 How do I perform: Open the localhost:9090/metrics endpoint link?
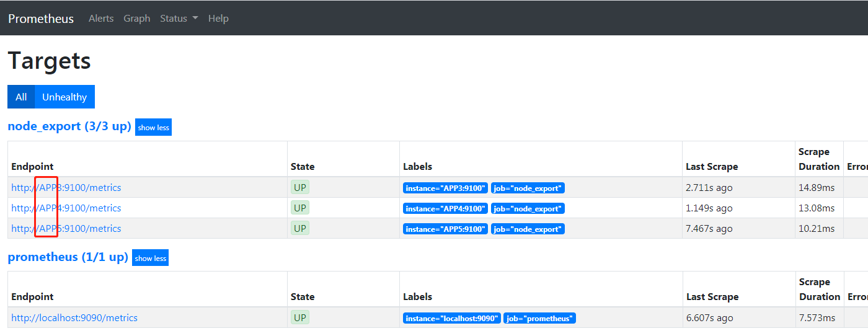74,317
